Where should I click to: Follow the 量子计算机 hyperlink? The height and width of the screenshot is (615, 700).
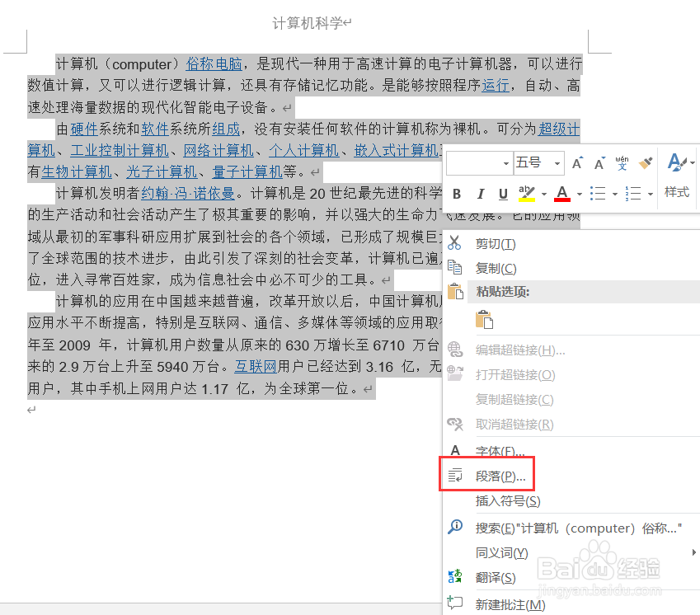pos(247,171)
